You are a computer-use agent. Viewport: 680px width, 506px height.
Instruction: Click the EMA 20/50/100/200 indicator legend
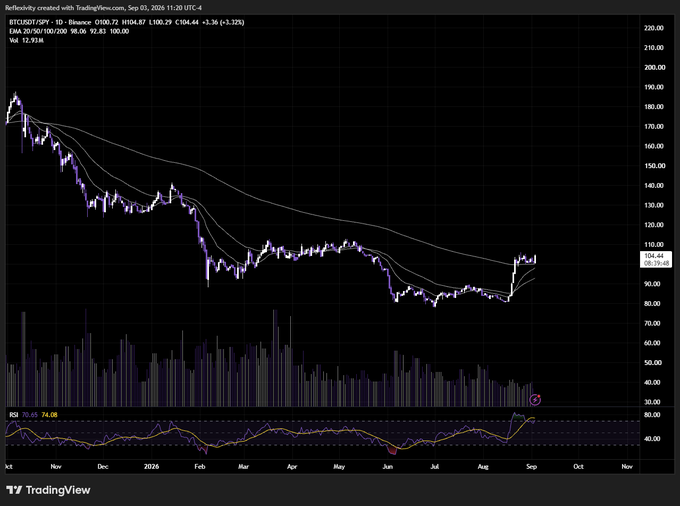(x=38, y=31)
